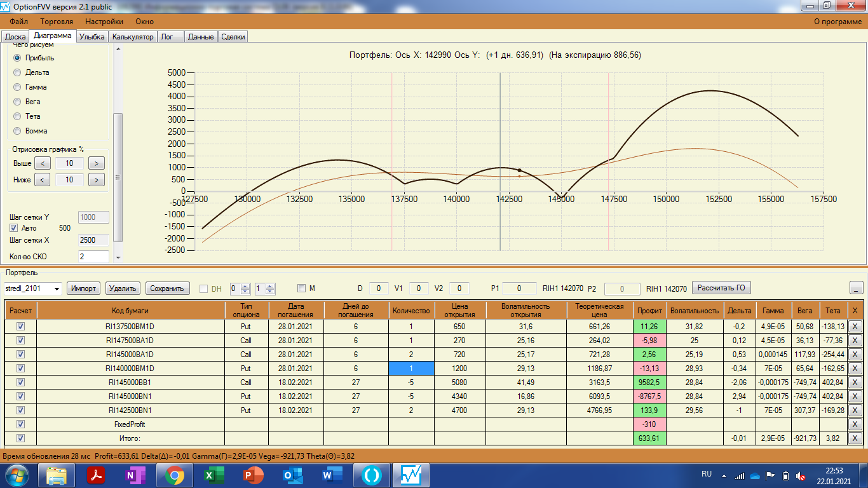Viewport: 868px width, 488px height.
Task: Select the OptionFVV taskbar icon
Action: click(410, 475)
